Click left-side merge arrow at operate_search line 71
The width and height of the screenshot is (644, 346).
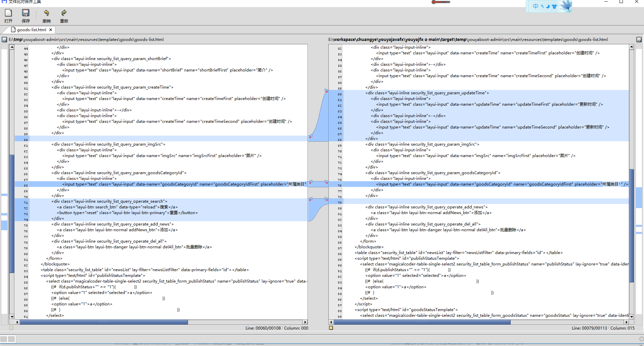[x=310, y=199]
